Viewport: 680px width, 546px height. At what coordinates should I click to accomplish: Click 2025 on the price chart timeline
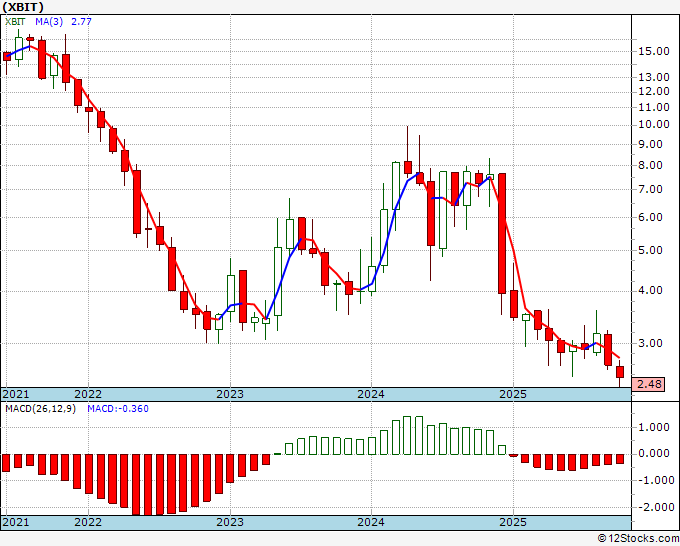click(x=513, y=394)
